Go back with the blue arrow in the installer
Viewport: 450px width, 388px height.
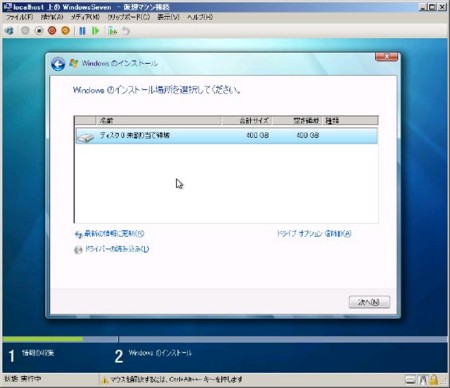point(58,64)
